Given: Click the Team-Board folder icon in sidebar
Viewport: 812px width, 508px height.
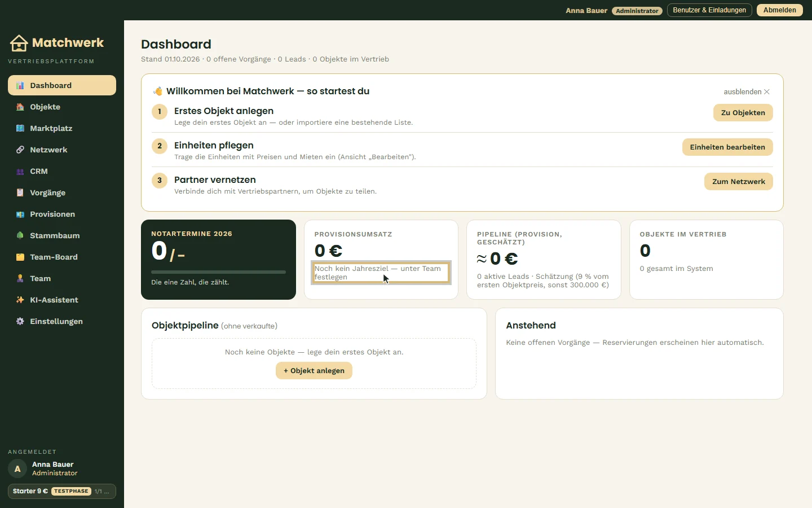Looking at the screenshot, I should point(20,257).
